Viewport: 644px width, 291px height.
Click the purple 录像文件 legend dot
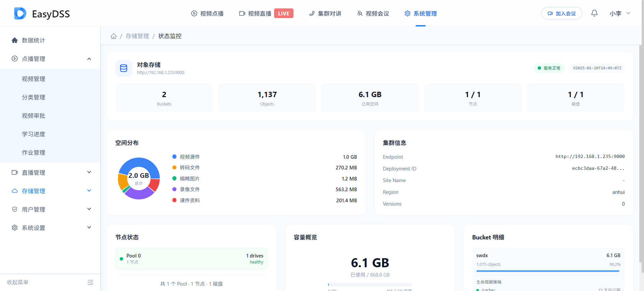point(174,189)
